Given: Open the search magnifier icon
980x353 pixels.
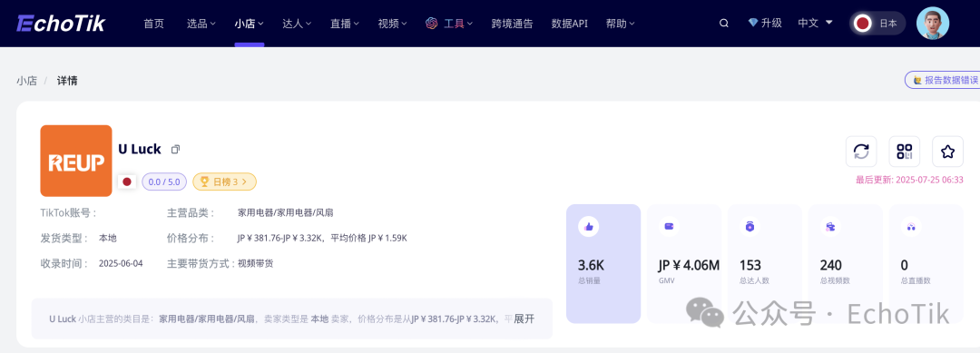Looking at the screenshot, I should (x=724, y=23).
